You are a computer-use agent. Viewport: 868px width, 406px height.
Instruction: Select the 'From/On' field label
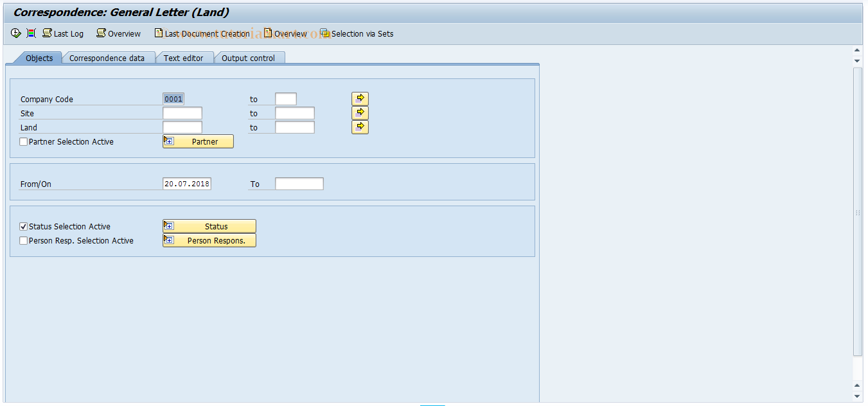(36, 184)
